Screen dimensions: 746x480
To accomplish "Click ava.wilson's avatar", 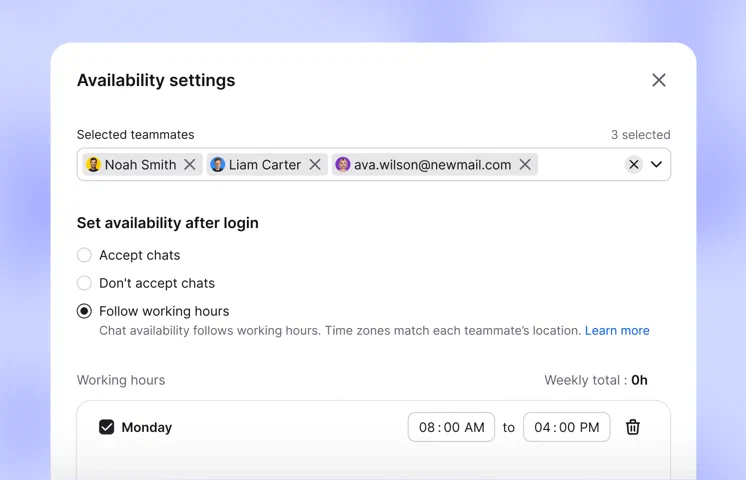I will click(343, 165).
